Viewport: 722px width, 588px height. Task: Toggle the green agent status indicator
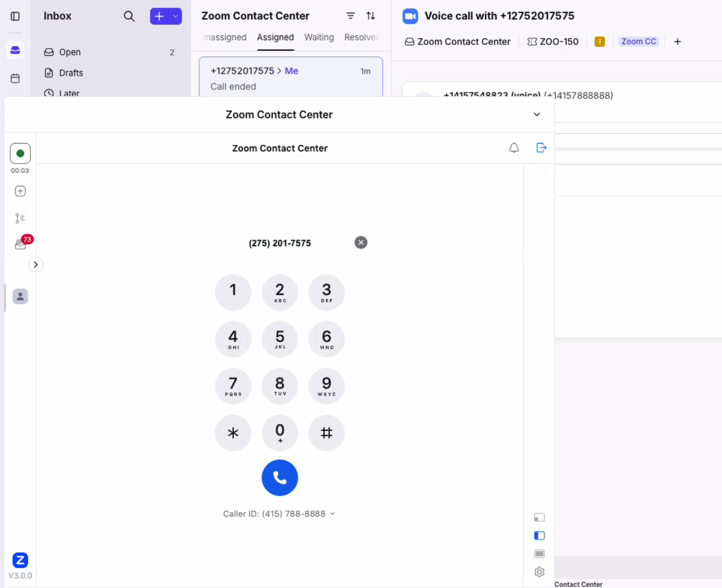[20, 153]
